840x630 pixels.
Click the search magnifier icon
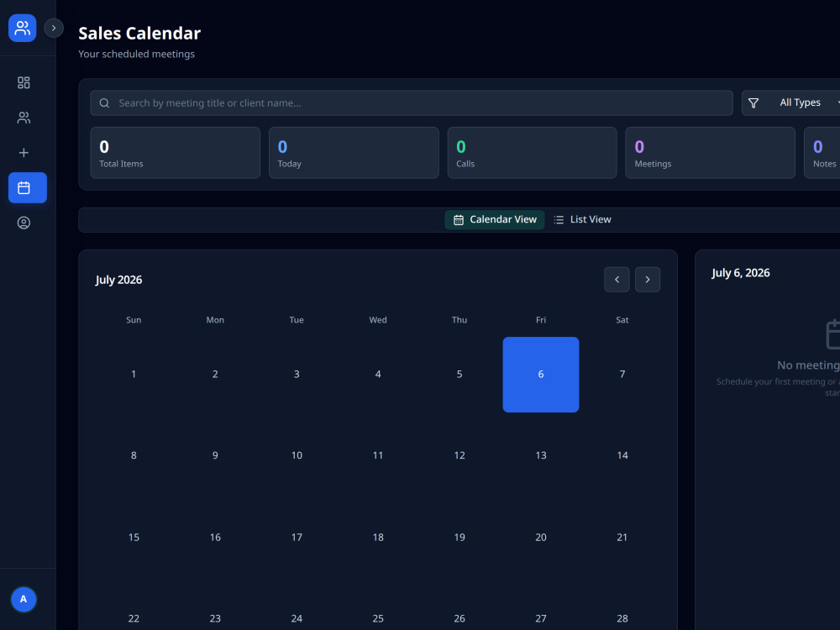point(104,102)
